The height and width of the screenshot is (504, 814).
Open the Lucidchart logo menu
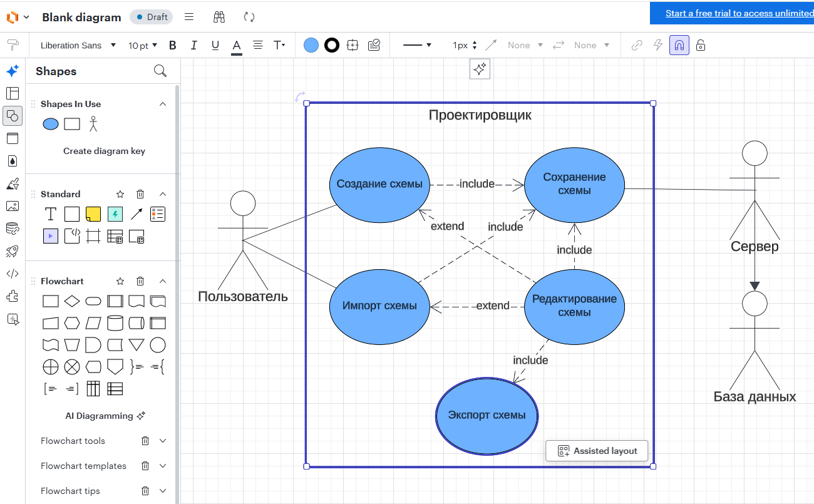(17, 17)
